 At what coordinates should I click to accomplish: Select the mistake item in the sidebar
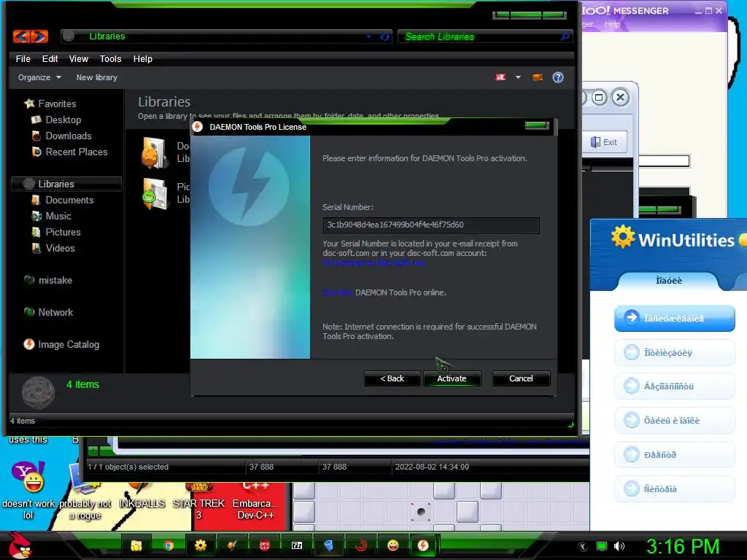point(55,281)
